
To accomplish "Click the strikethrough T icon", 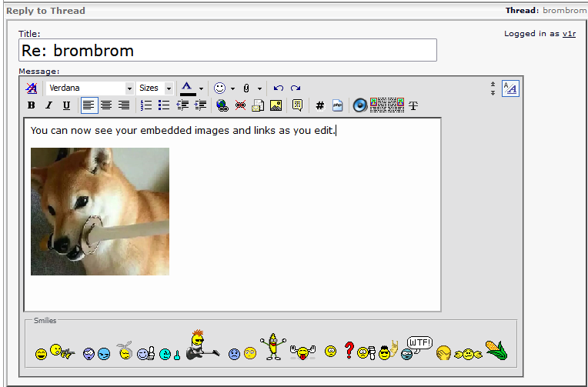I will 413,105.
